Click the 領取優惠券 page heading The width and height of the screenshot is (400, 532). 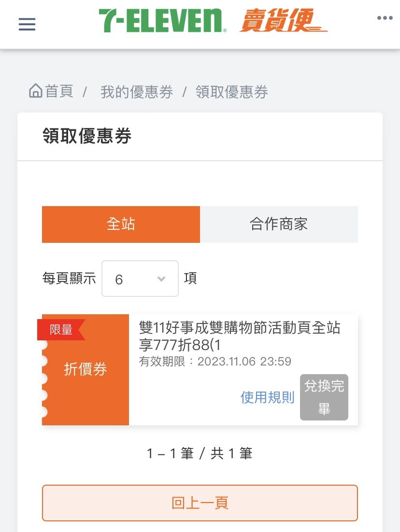[87, 136]
